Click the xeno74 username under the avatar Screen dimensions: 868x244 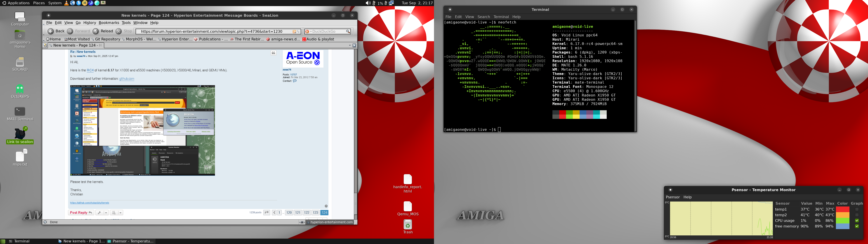[x=287, y=70]
